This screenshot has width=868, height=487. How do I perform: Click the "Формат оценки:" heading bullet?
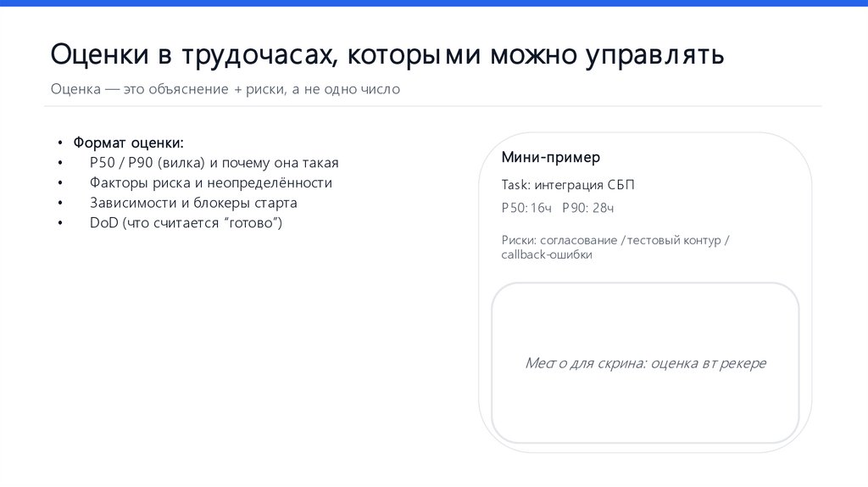click(128, 143)
